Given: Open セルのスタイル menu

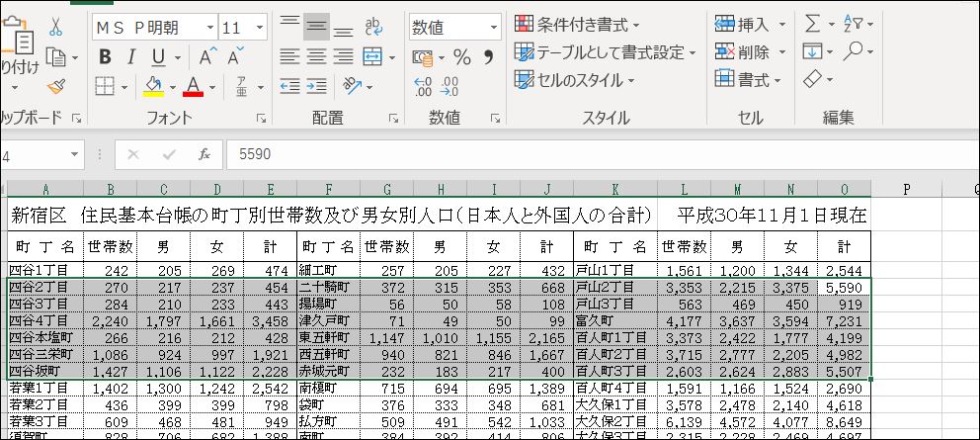Looking at the screenshot, I should click(x=575, y=79).
